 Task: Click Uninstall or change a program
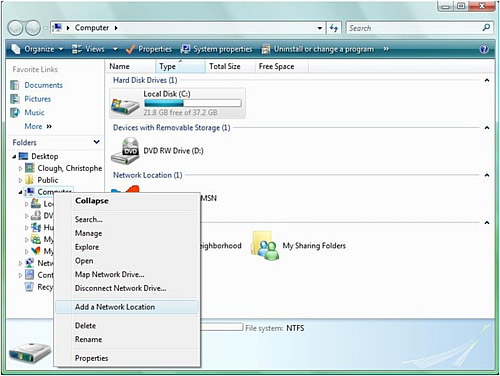click(317, 49)
